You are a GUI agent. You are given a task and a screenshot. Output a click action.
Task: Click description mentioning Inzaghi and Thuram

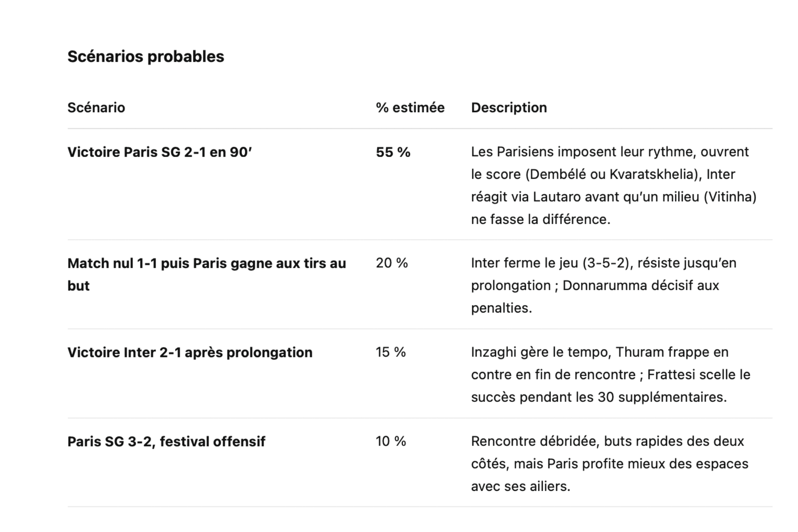(611, 374)
